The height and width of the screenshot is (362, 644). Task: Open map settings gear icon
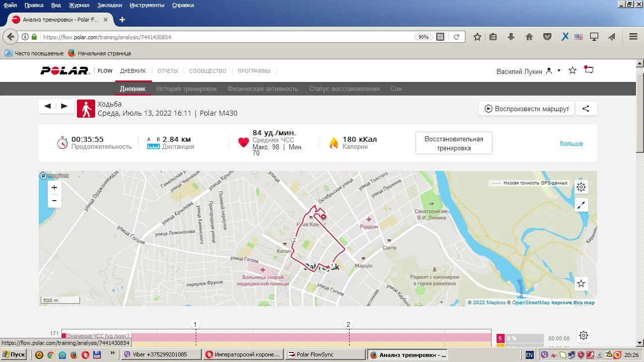click(x=581, y=187)
